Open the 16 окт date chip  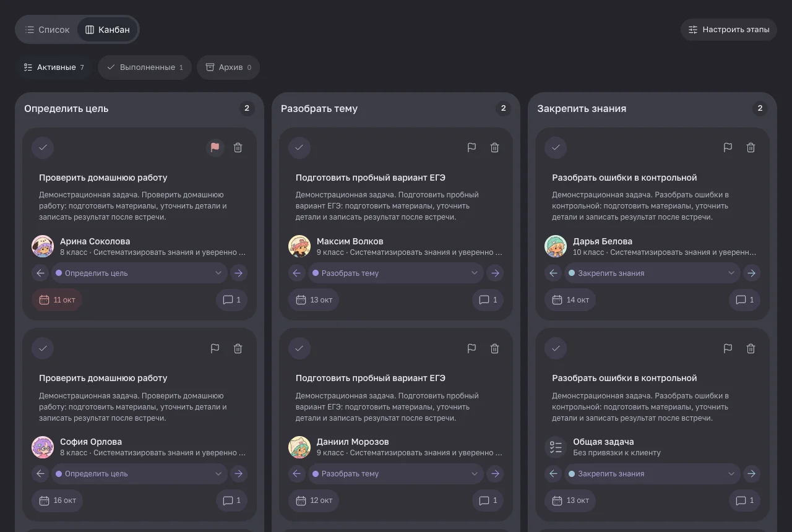[57, 500]
